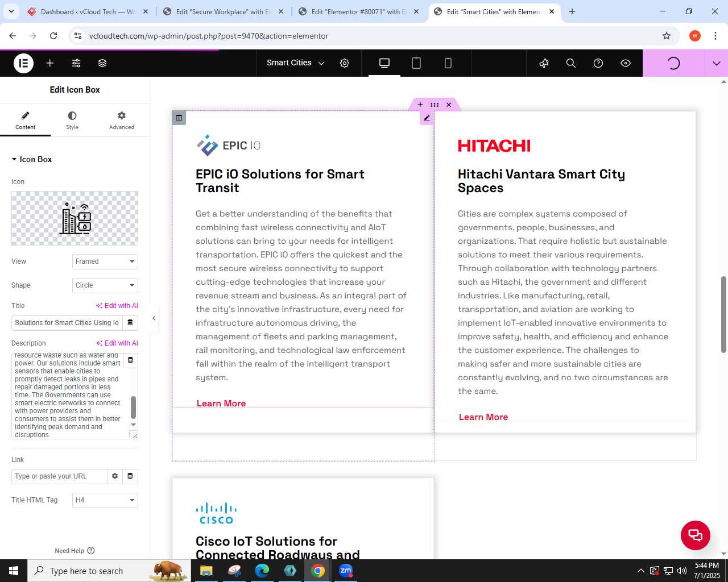The width and height of the screenshot is (728, 582).
Task: Click Learn More under EPIC iO
Action: point(221,404)
